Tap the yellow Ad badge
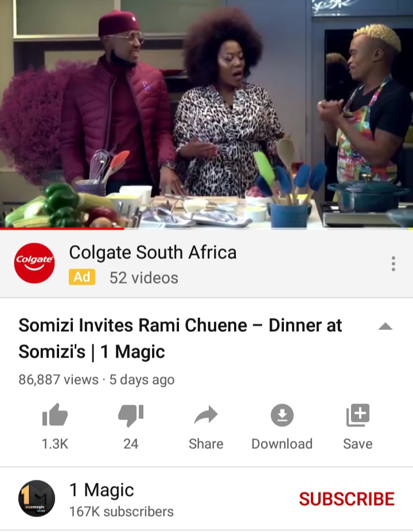The image size is (413, 532). point(82,277)
